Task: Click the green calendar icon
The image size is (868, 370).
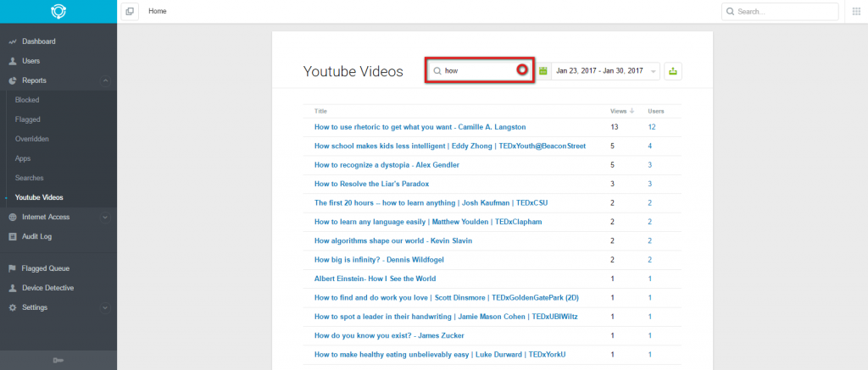Action: (543, 71)
